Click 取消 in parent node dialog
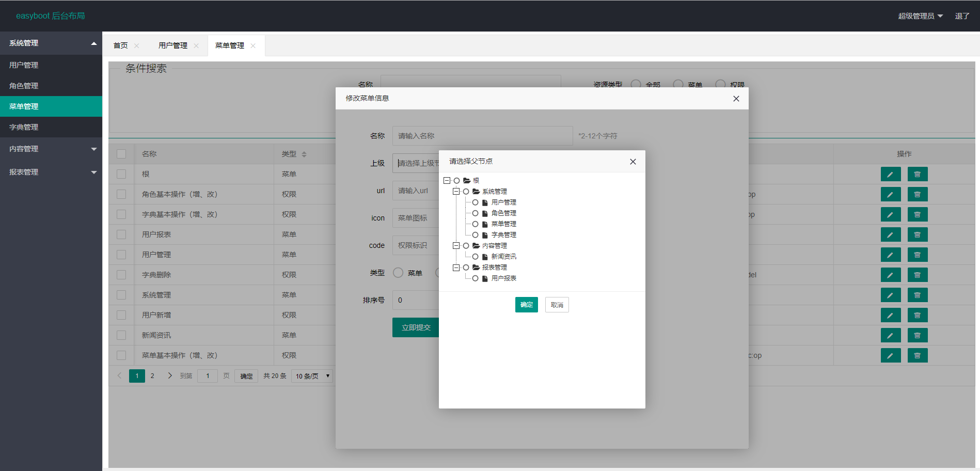 [x=557, y=305]
